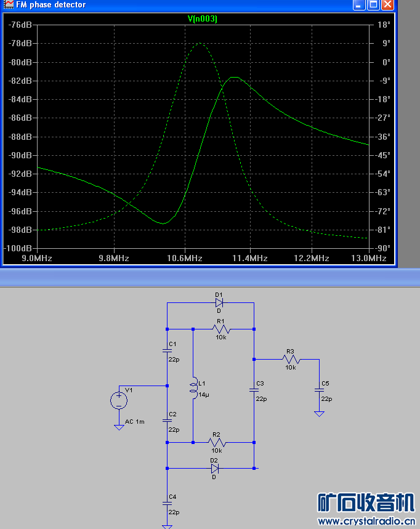420x529 pixels.
Task: Minimize the FM phase detector window
Action: click(x=359, y=5)
